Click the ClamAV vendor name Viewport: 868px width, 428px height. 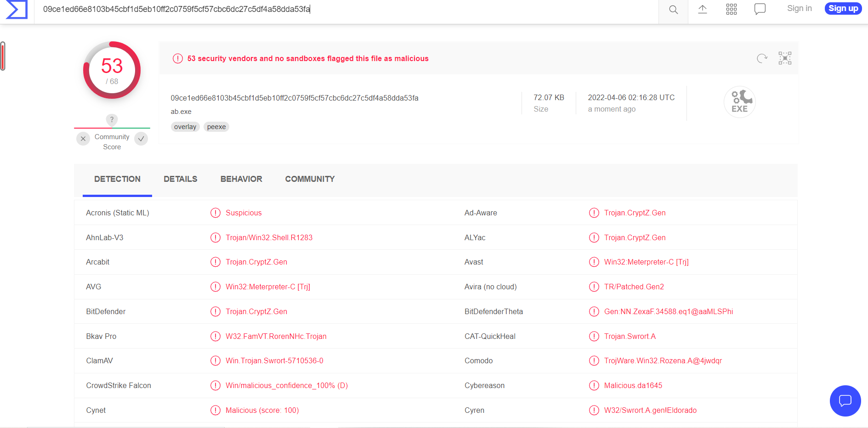pos(99,361)
